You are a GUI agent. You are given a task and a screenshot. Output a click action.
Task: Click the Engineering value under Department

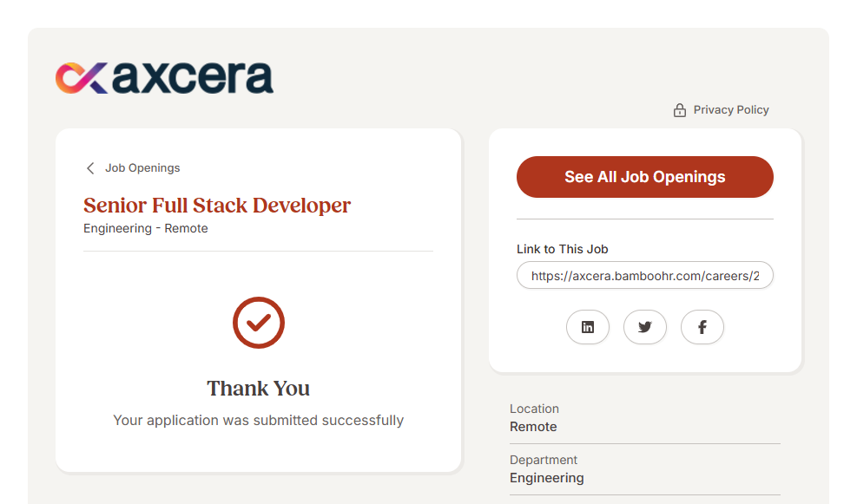(546, 478)
